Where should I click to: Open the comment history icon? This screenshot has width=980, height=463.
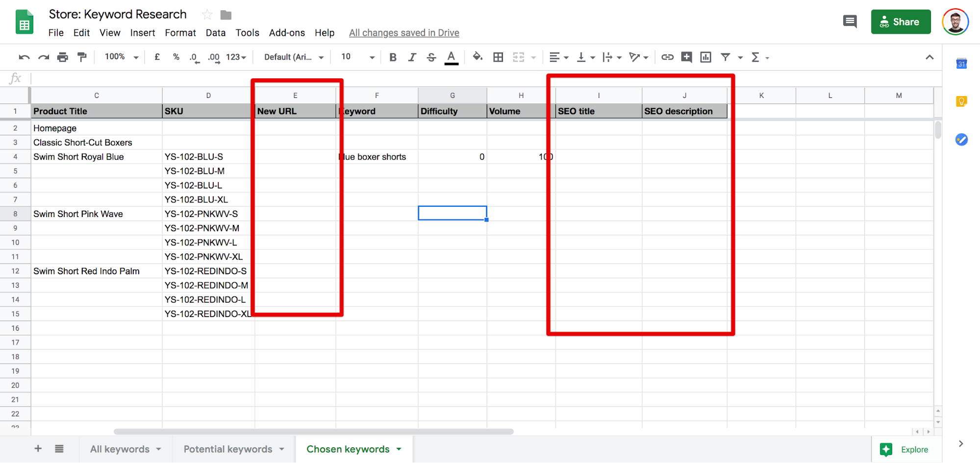(x=850, y=22)
